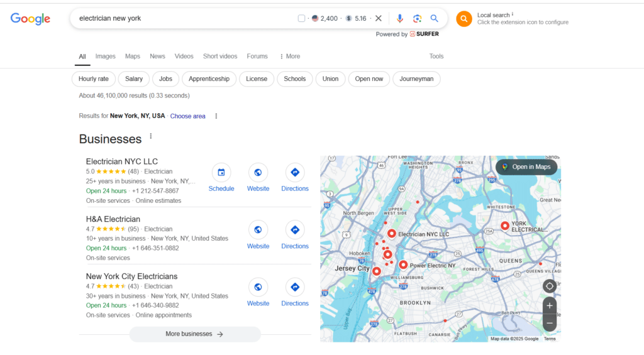Image resolution: width=644 pixels, height=355 pixels.
Task: Open Google Lens image search icon
Action: click(418, 18)
